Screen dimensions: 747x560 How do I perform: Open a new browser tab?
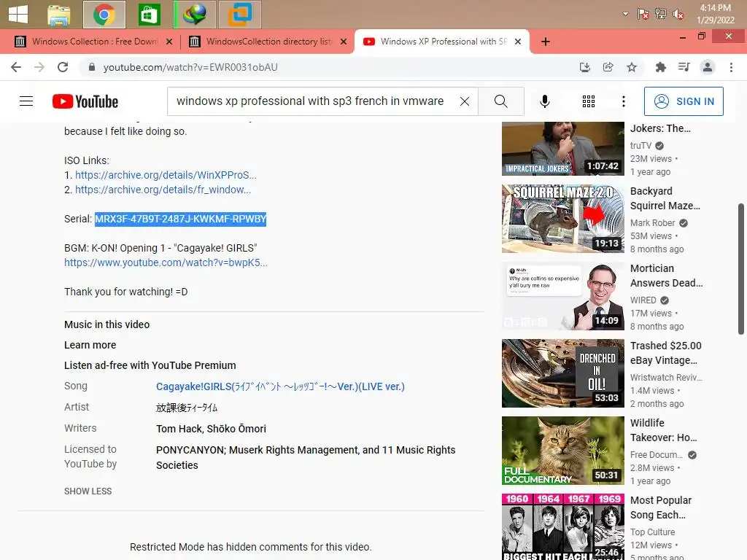(x=546, y=42)
